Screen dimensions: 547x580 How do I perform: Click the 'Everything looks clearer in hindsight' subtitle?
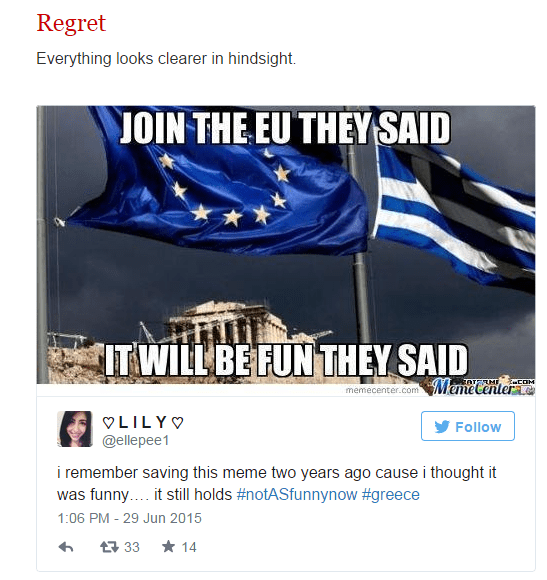166,59
